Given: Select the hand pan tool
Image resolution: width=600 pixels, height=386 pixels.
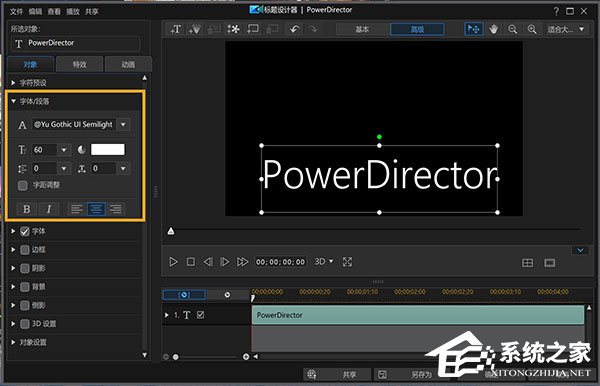Looking at the screenshot, I should click(494, 29).
